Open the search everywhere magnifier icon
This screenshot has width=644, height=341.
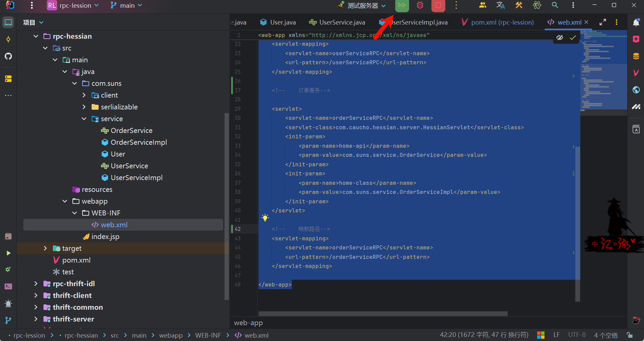pos(555,5)
